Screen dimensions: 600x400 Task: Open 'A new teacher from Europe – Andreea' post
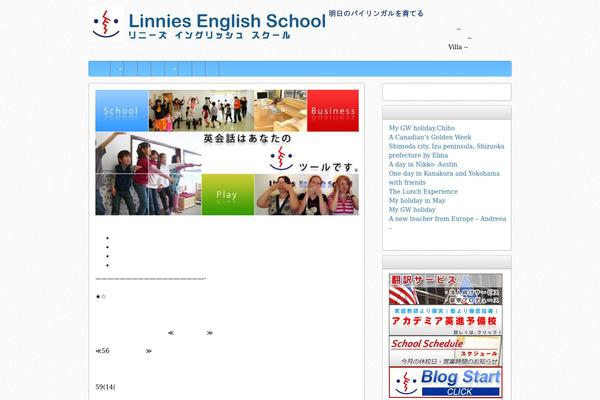[447, 219]
